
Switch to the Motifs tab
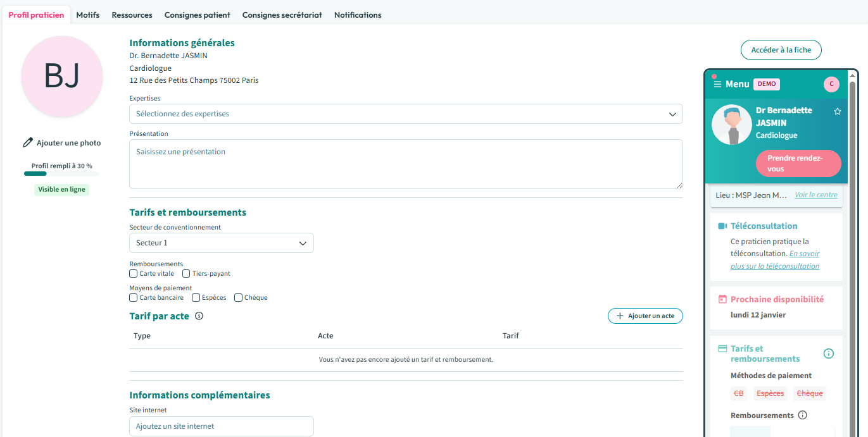(88, 15)
